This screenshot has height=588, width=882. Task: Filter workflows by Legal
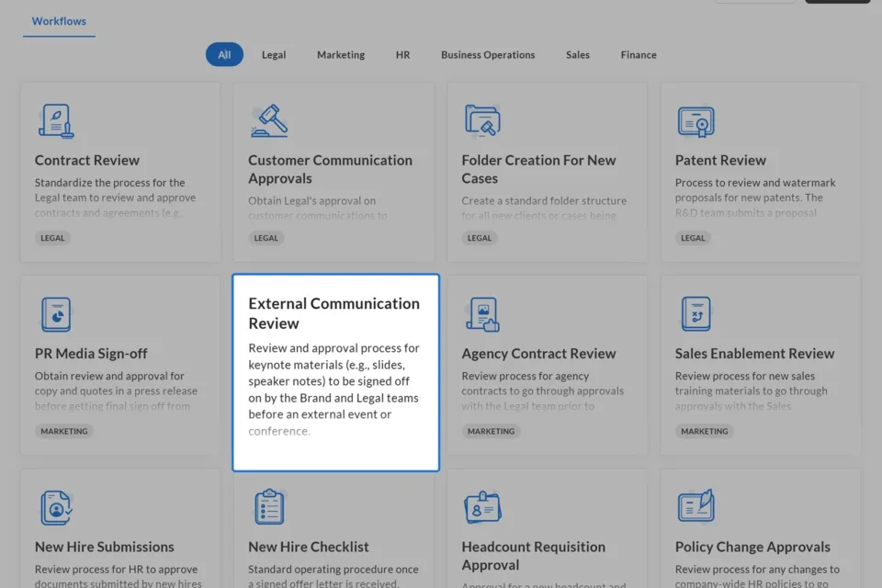(274, 55)
